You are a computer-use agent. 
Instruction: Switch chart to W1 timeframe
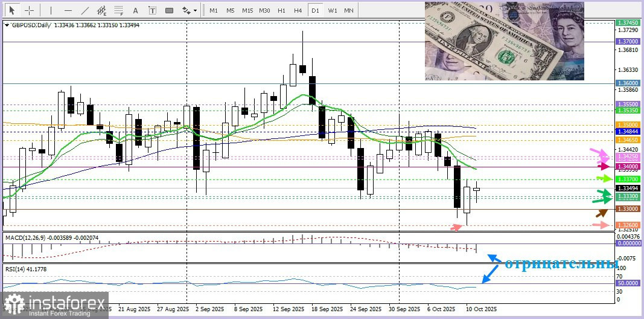click(333, 10)
